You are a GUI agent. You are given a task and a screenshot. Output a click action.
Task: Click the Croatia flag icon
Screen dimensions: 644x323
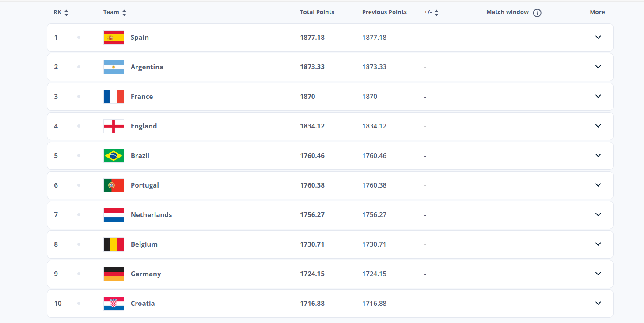114,304
